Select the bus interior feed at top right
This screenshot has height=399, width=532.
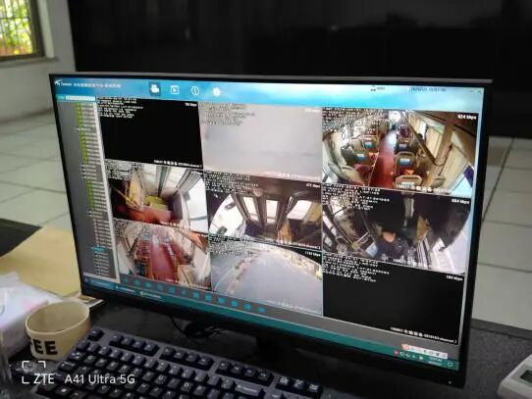[x=399, y=151]
